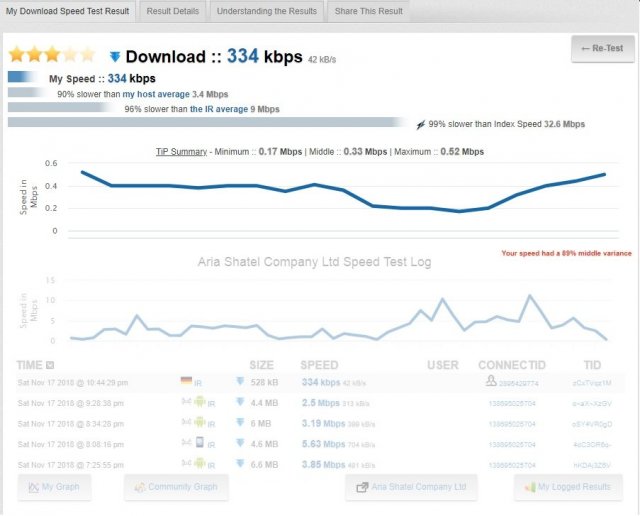Click the My Speed blue progress bar

(x=22, y=77)
